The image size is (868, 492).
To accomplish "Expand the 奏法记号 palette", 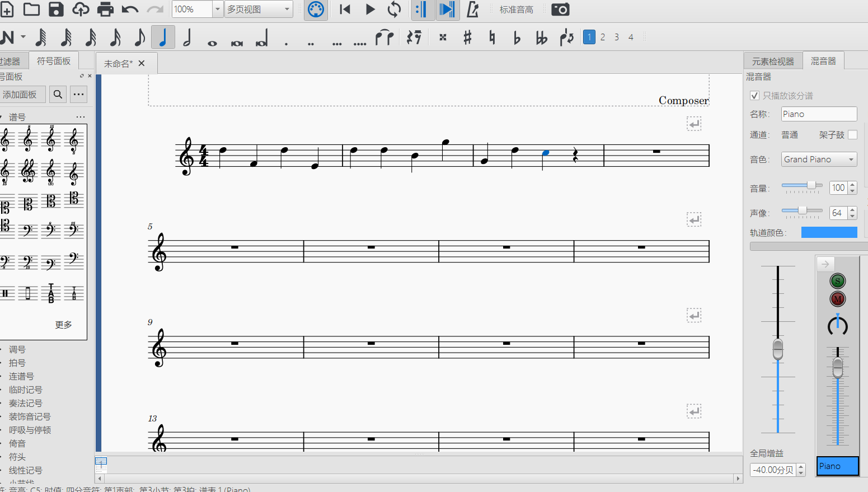I will [25, 403].
